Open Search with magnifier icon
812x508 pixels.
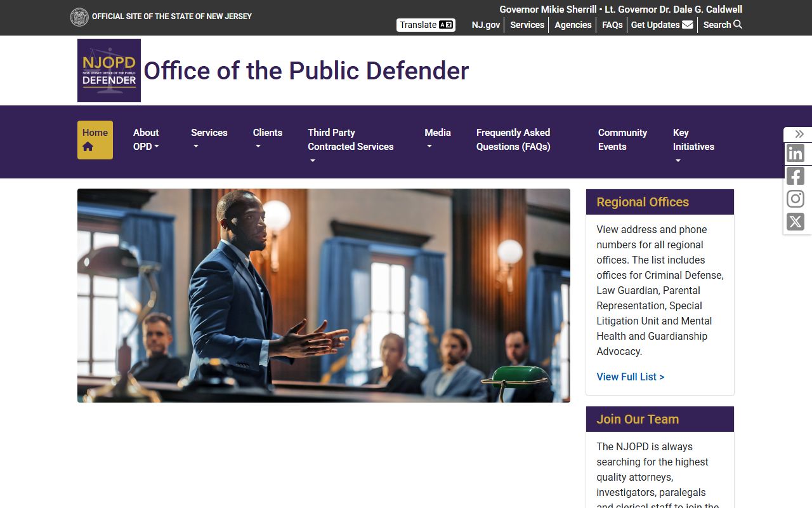(x=723, y=25)
